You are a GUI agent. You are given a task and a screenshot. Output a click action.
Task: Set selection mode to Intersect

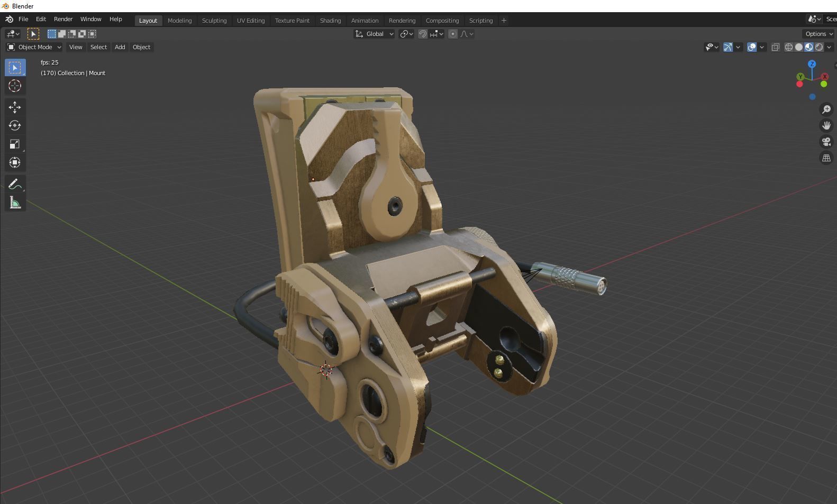[x=92, y=34]
